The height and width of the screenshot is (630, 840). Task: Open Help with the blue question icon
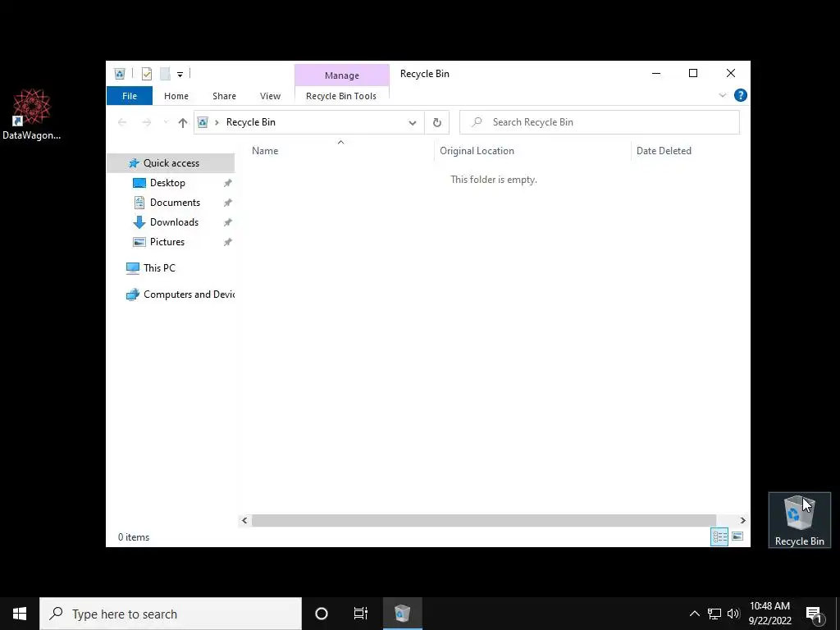coord(741,95)
